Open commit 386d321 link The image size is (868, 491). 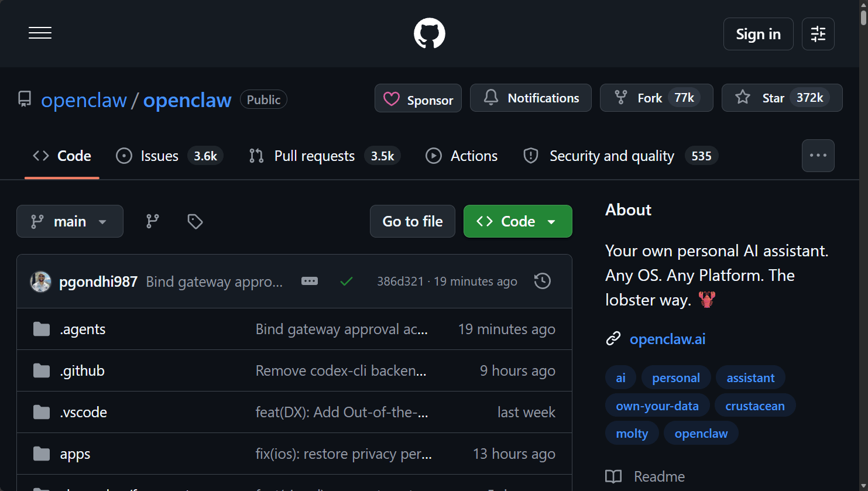coord(400,281)
